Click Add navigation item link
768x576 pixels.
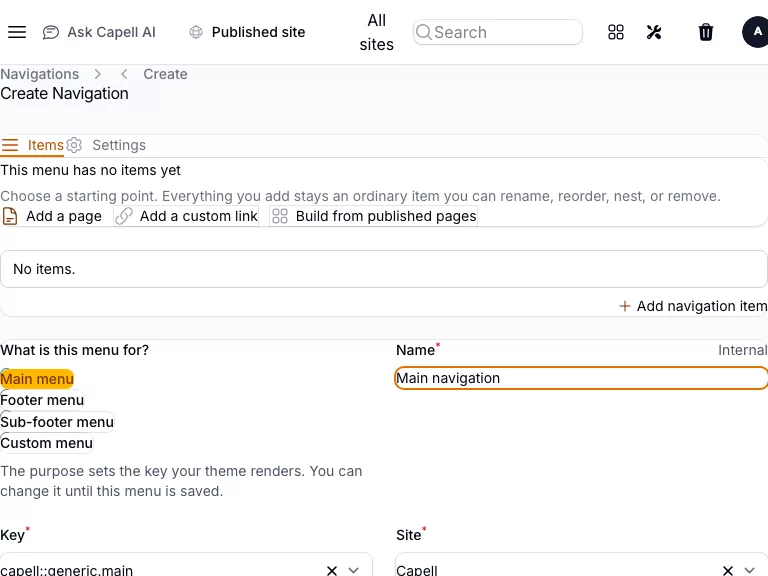click(x=693, y=306)
